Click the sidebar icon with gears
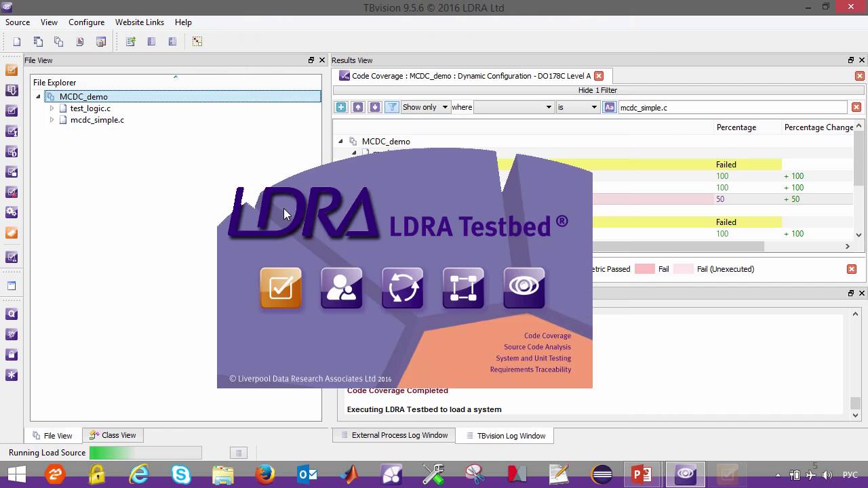This screenshot has height=488, width=868. click(x=12, y=212)
